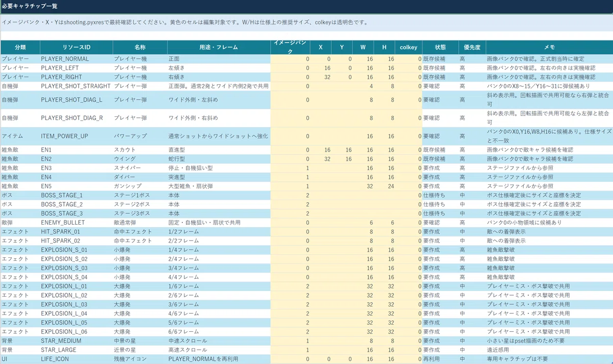Select the 近景の星 cell

(x=140, y=350)
